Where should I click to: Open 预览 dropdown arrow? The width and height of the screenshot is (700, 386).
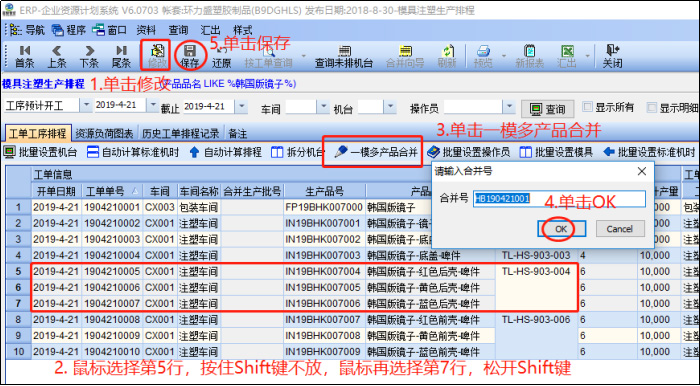coord(504,56)
